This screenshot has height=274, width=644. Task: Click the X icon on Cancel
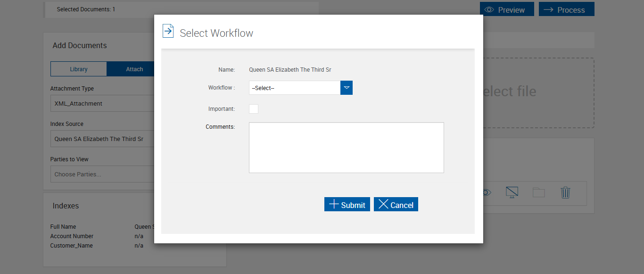point(383,204)
